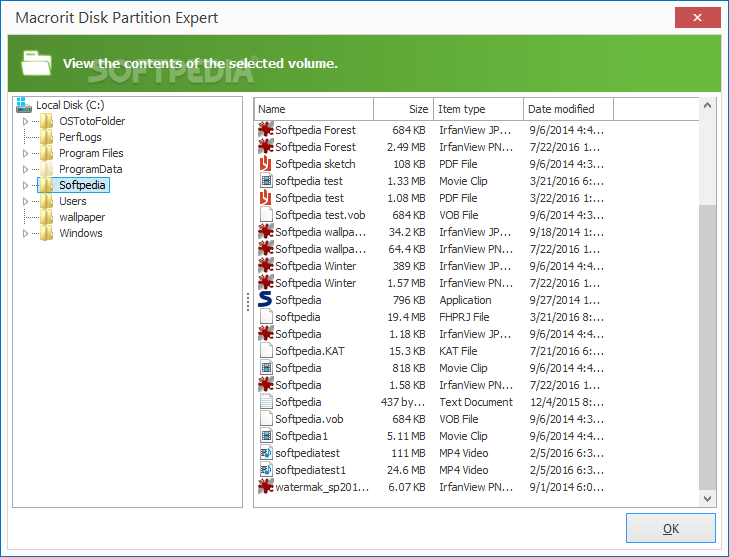The image size is (729, 557).
Task: Click the IrfanView icon of the 389 KB Softpedia Winter
Action: point(265,266)
